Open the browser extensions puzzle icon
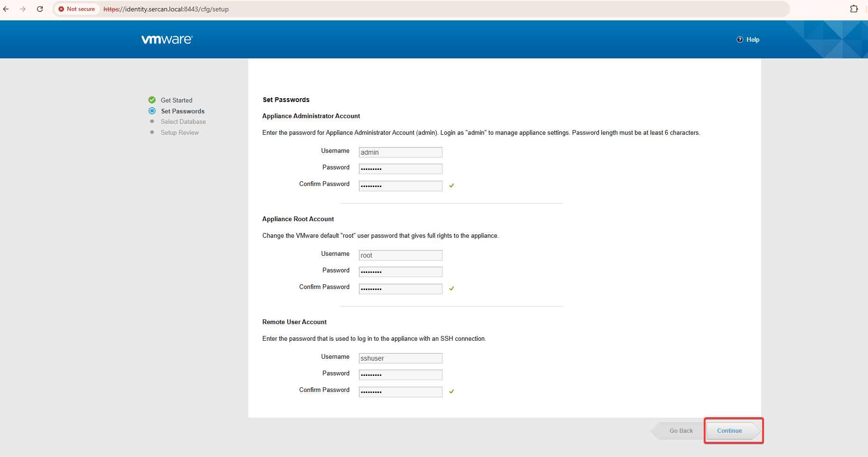The height and width of the screenshot is (457, 868). [x=854, y=9]
